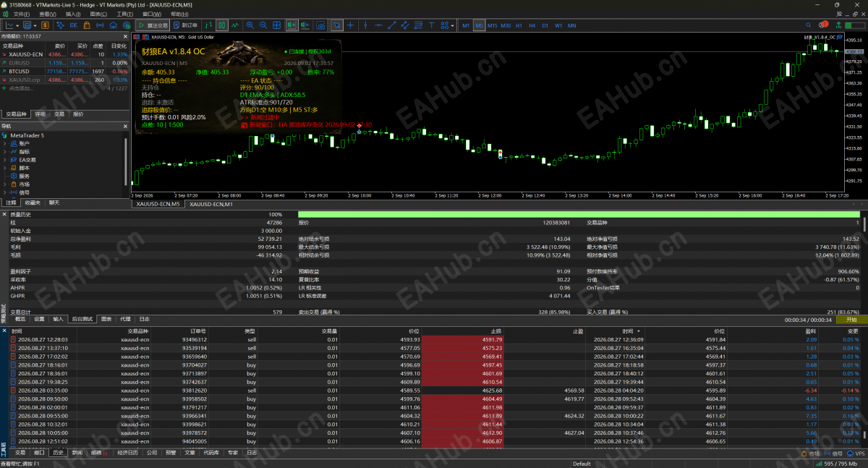Select the Fibonacci retracement tool
Image resolution: width=868 pixels, height=468 pixels.
pyautogui.click(x=419, y=25)
